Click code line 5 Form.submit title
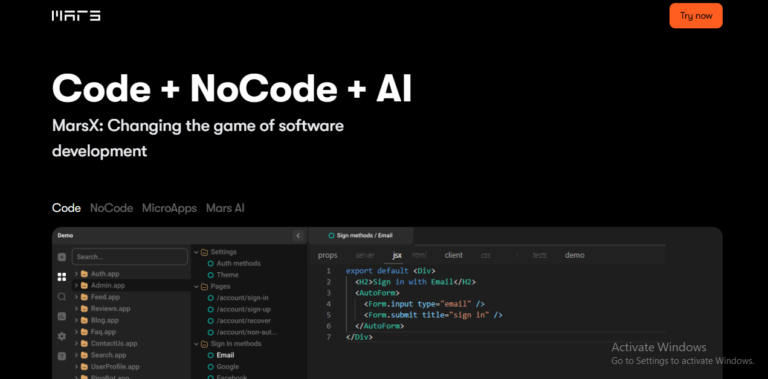This screenshot has height=379, width=768. tap(432, 315)
